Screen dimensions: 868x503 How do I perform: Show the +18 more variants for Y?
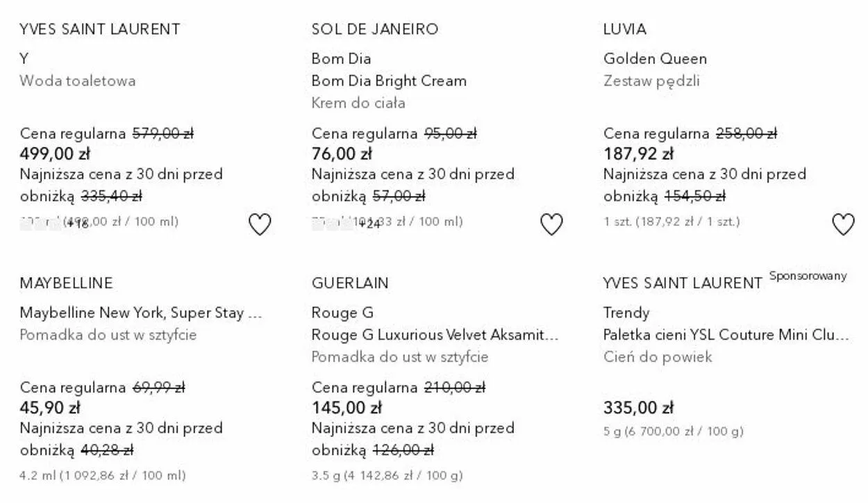(x=79, y=224)
